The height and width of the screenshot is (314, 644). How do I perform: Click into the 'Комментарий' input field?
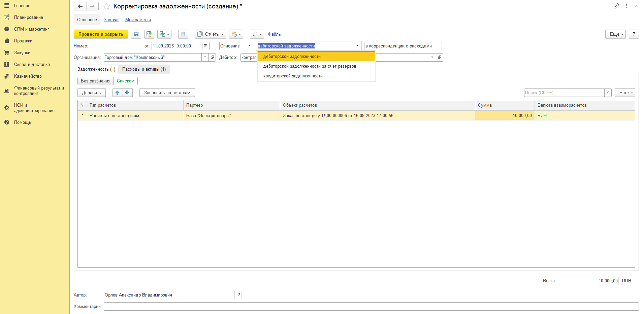[x=371, y=306]
